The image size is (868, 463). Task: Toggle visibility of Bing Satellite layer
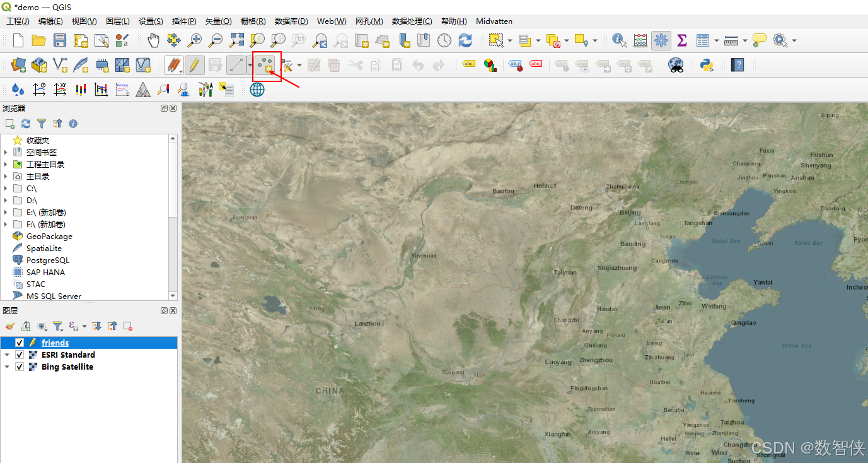pos(20,366)
